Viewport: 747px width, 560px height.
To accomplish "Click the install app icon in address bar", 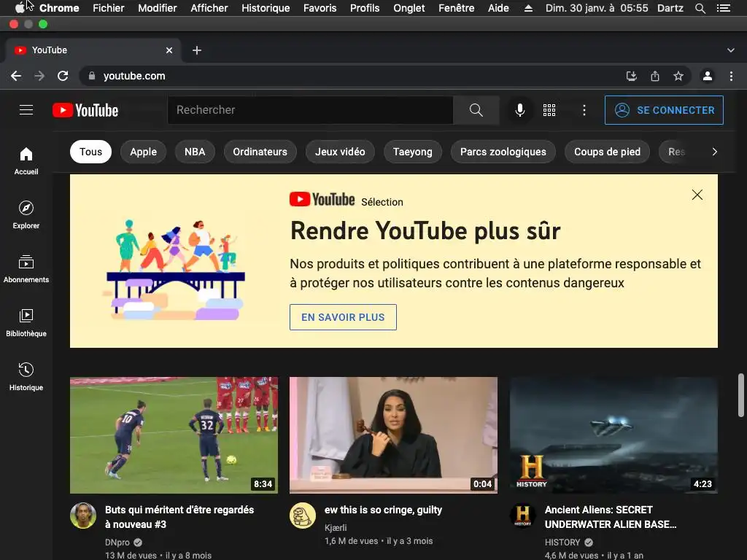I will pyautogui.click(x=632, y=76).
